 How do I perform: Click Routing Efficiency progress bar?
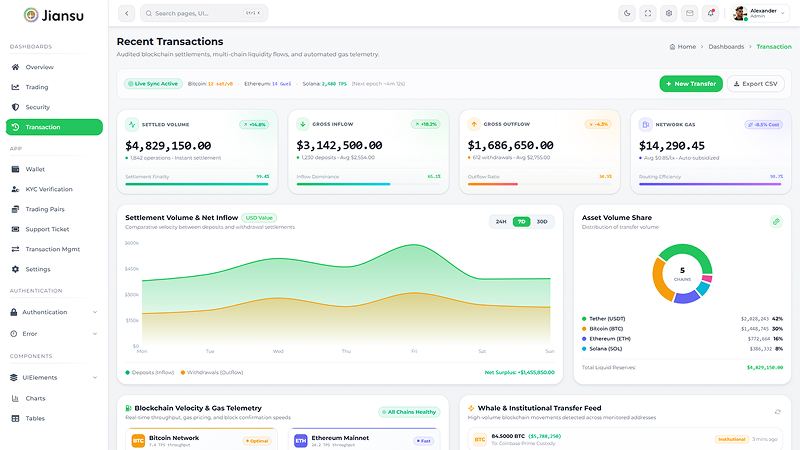[x=711, y=184]
